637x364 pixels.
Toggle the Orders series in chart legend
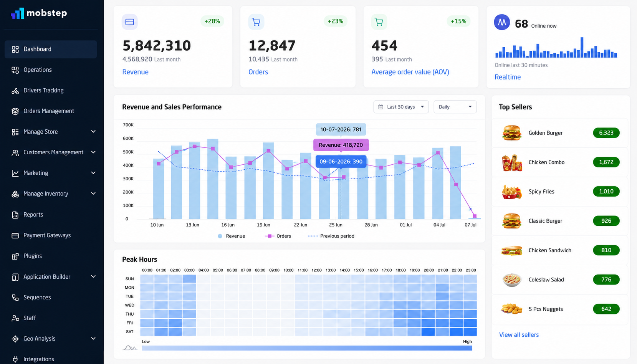(278, 236)
